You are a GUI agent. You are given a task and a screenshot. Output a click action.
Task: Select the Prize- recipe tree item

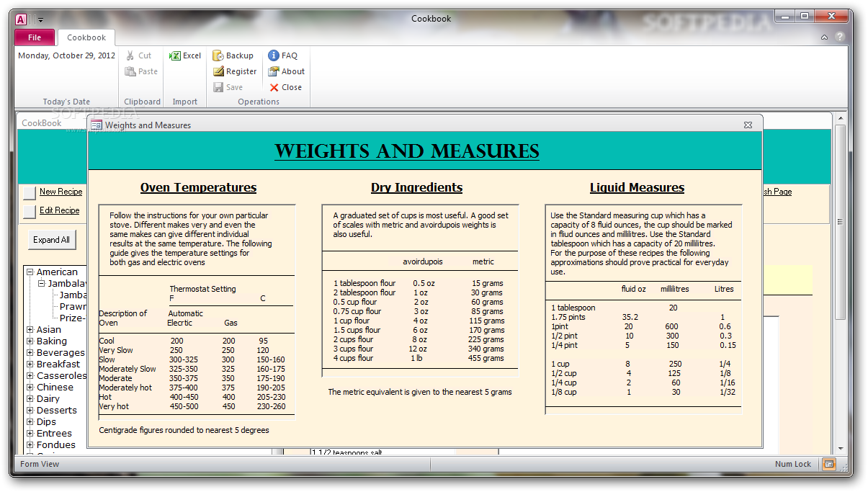73,318
